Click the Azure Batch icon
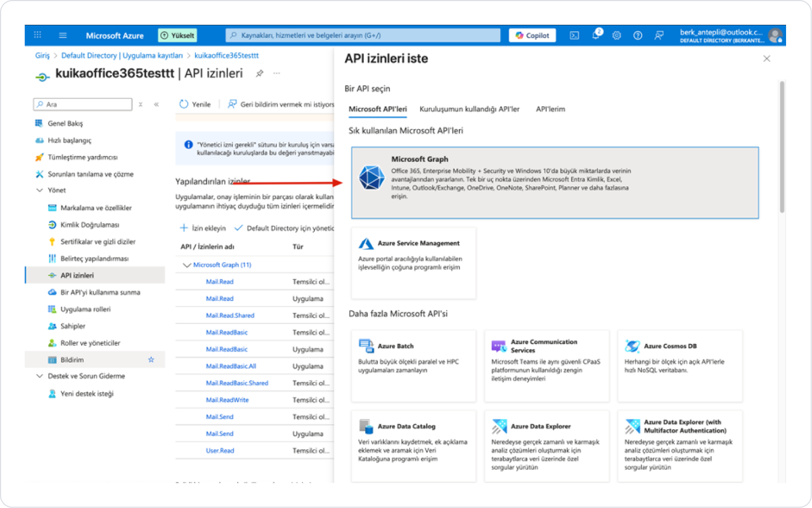The image size is (812, 508). 366,346
